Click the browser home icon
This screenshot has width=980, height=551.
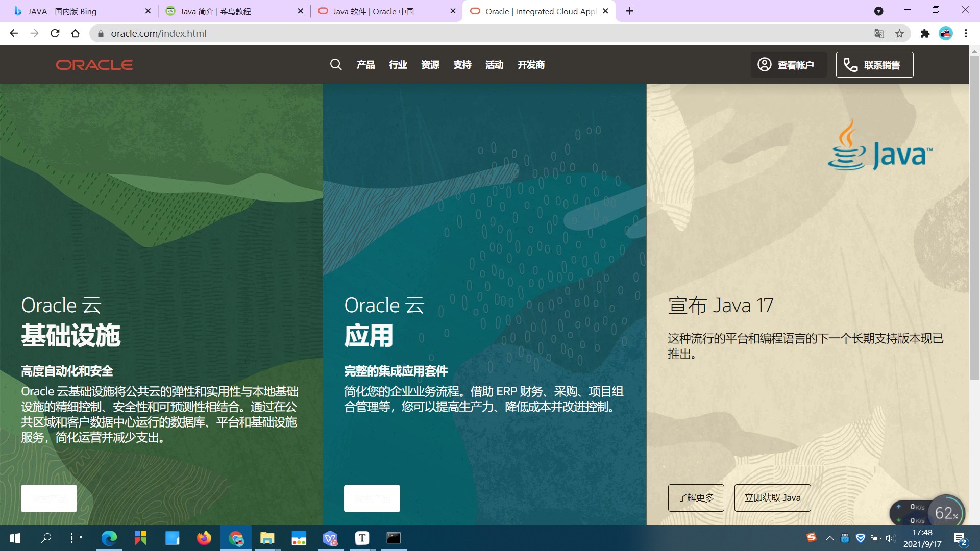click(75, 33)
